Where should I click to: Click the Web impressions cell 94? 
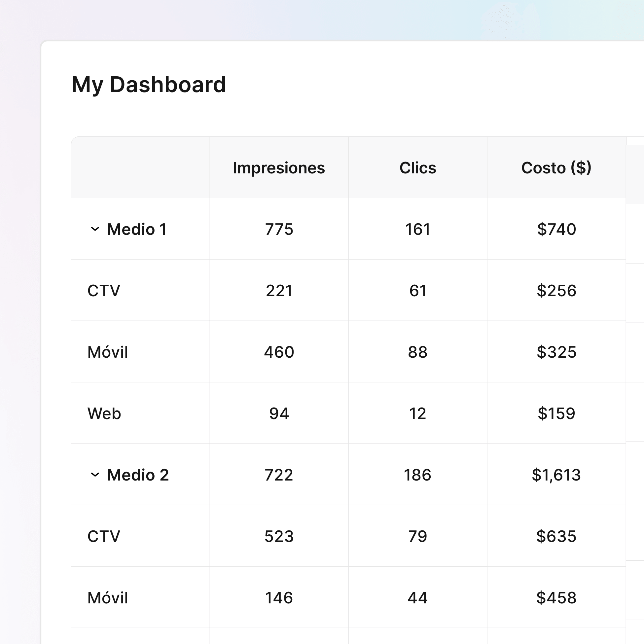pyautogui.click(x=279, y=414)
